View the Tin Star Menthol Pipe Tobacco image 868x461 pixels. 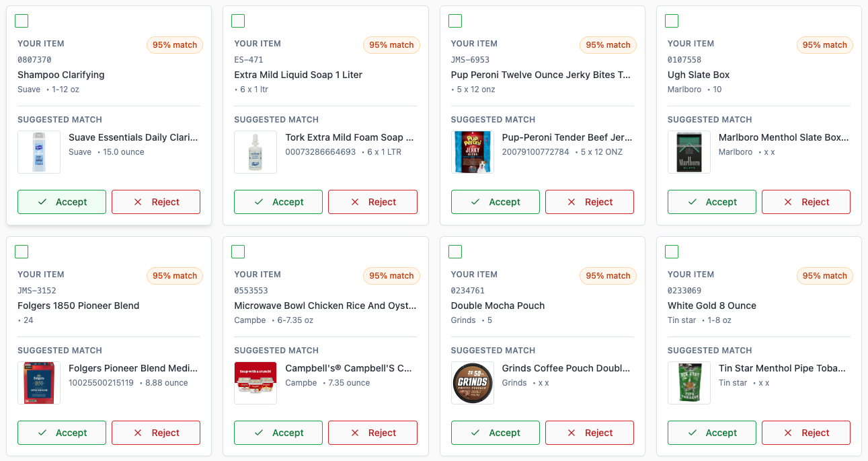(x=689, y=383)
